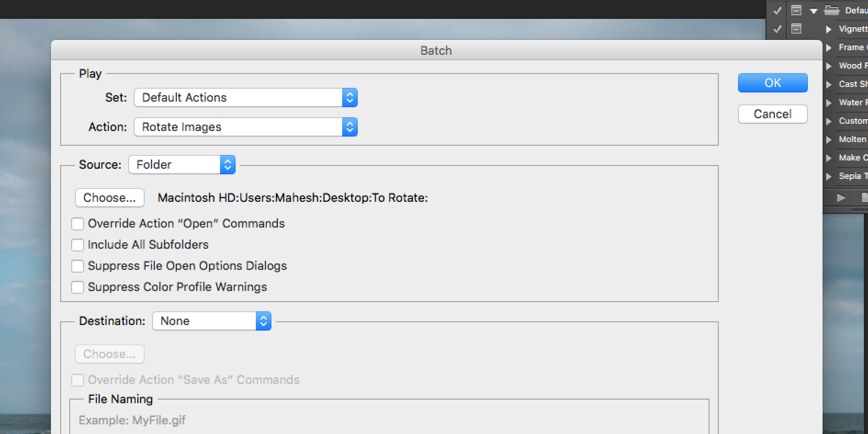Open the Action dropdown showing Rotate Images
Viewport: 868px width, 434px height.
pyautogui.click(x=246, y=127)
